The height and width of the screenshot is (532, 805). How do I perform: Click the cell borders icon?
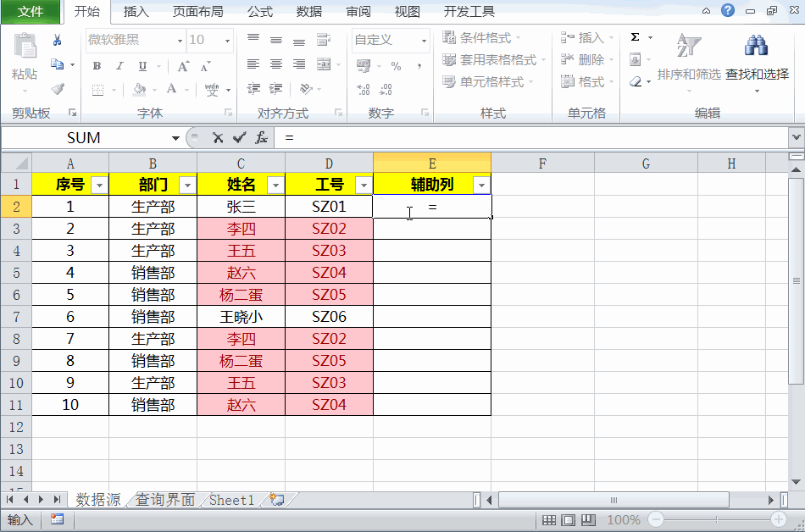(x=97, y=90)
